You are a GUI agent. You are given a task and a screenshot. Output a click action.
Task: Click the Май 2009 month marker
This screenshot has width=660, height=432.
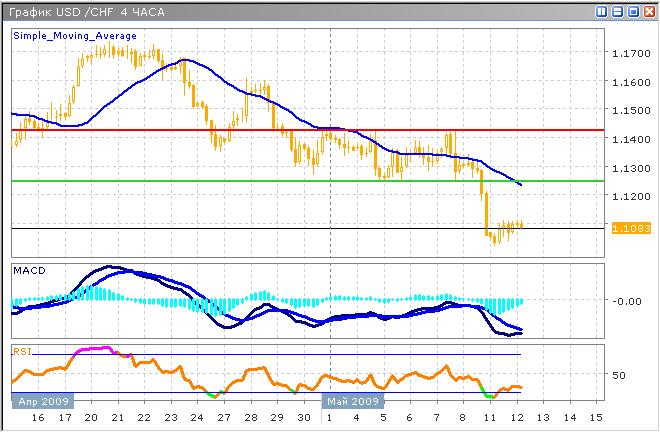[352, 400]
